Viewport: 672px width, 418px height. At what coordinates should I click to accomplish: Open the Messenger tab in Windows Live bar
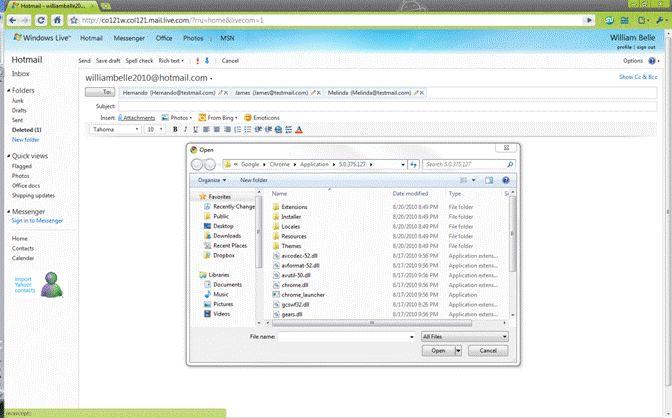(130, 38)
